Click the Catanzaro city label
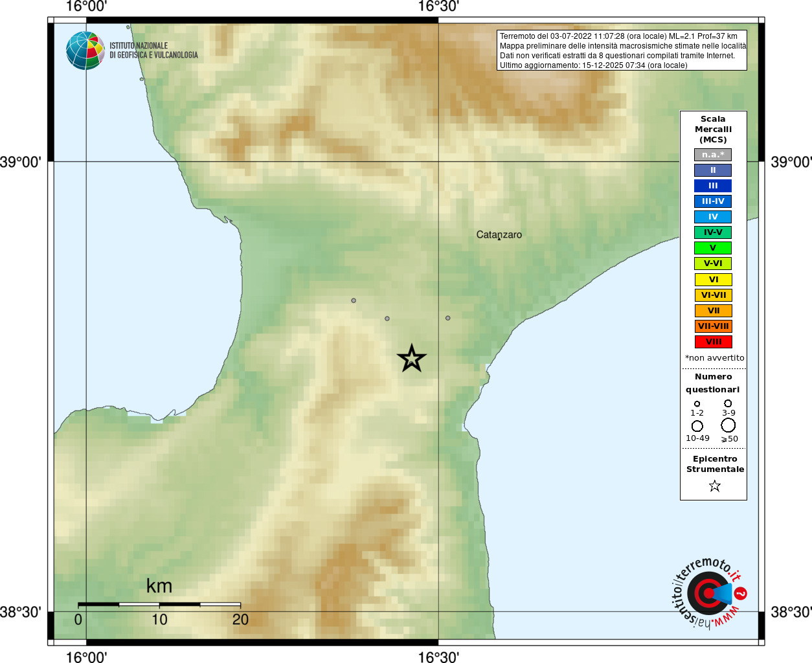 [499, 235]
